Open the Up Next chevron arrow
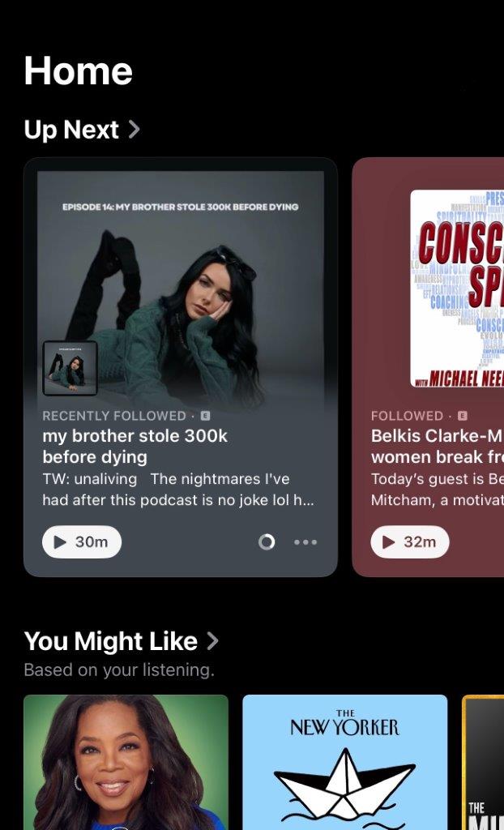Viewport: 504px width, 830px height. [135, 129]
